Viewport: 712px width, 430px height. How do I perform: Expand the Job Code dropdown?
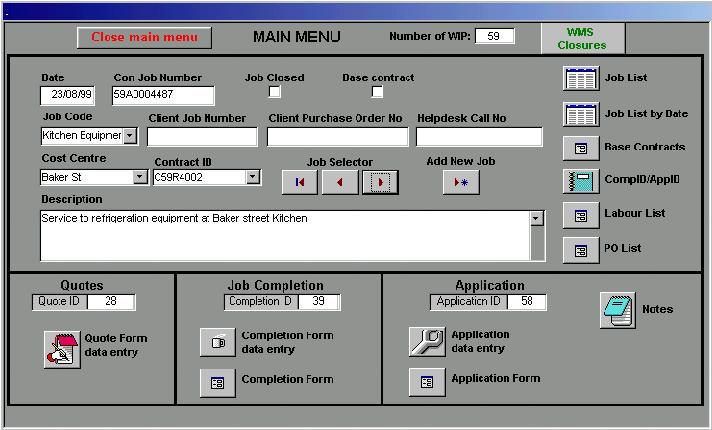130,136
